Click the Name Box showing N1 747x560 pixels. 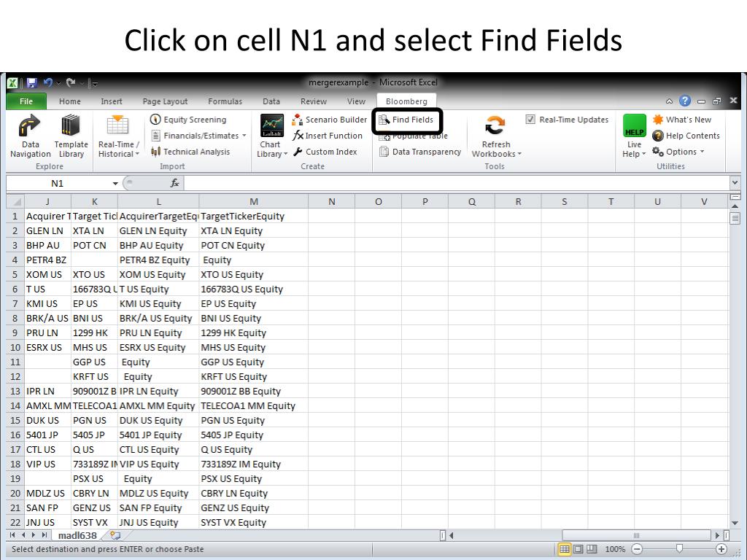[x=57, y=183]
